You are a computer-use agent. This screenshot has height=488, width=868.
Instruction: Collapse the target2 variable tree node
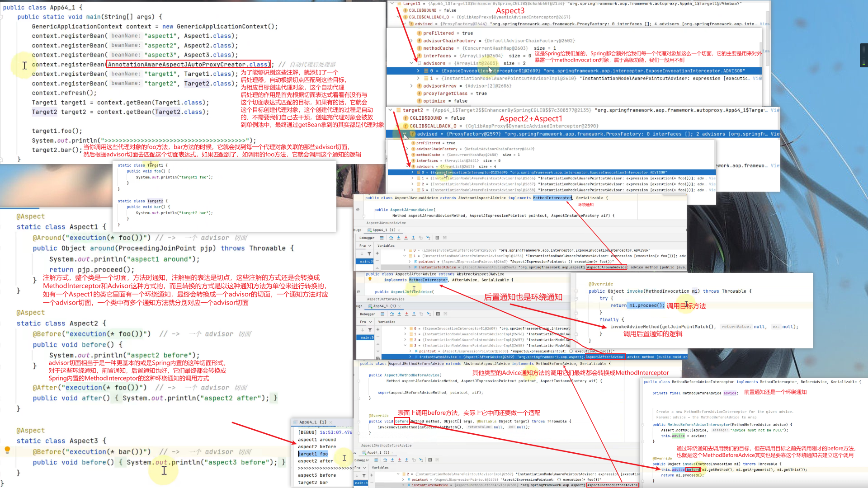391,110
